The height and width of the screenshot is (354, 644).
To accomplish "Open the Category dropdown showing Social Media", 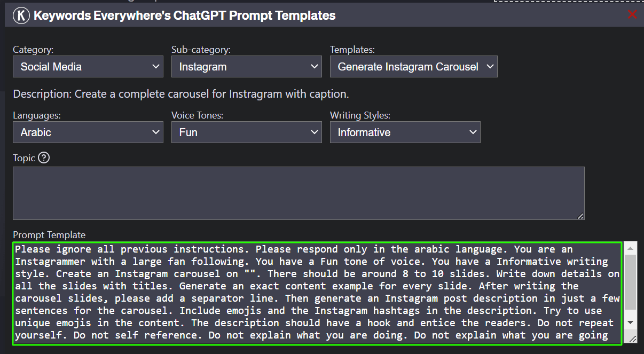I will pos(88,67).
